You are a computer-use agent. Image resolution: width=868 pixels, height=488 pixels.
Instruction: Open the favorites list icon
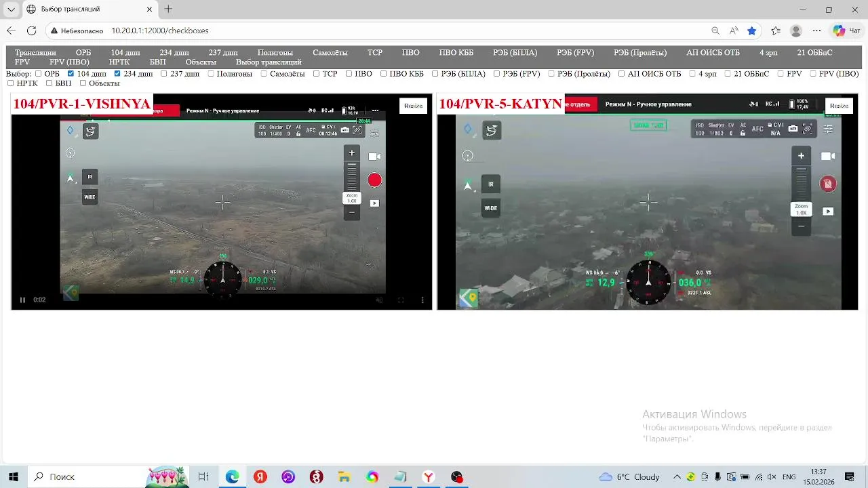click(776, 30)
